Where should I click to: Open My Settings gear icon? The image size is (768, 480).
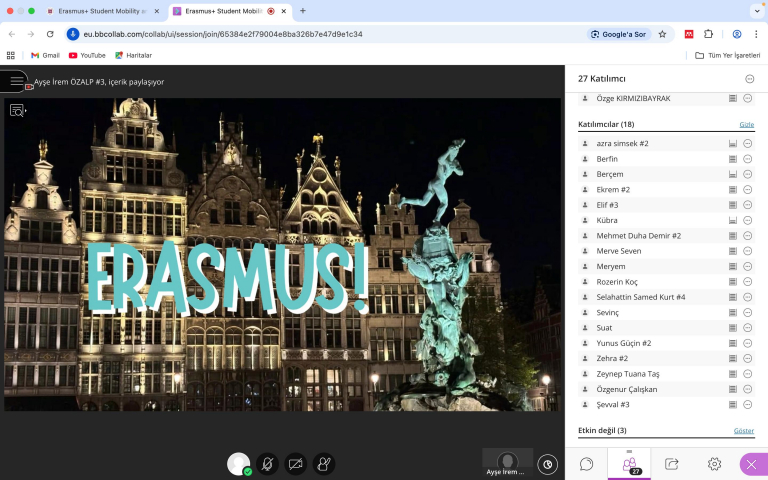point(714,464)
